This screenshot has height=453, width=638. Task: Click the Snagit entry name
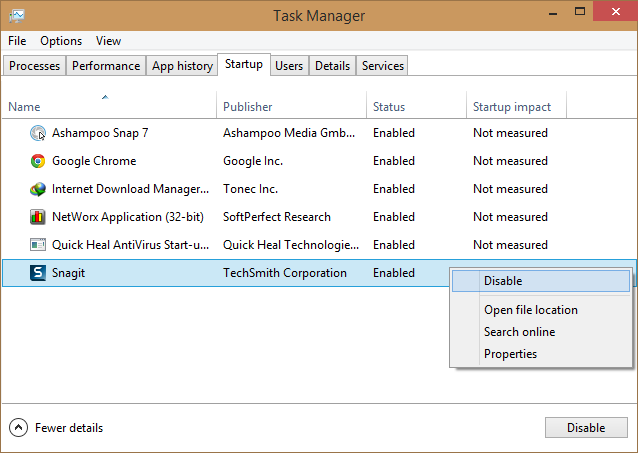click(68, 273)
